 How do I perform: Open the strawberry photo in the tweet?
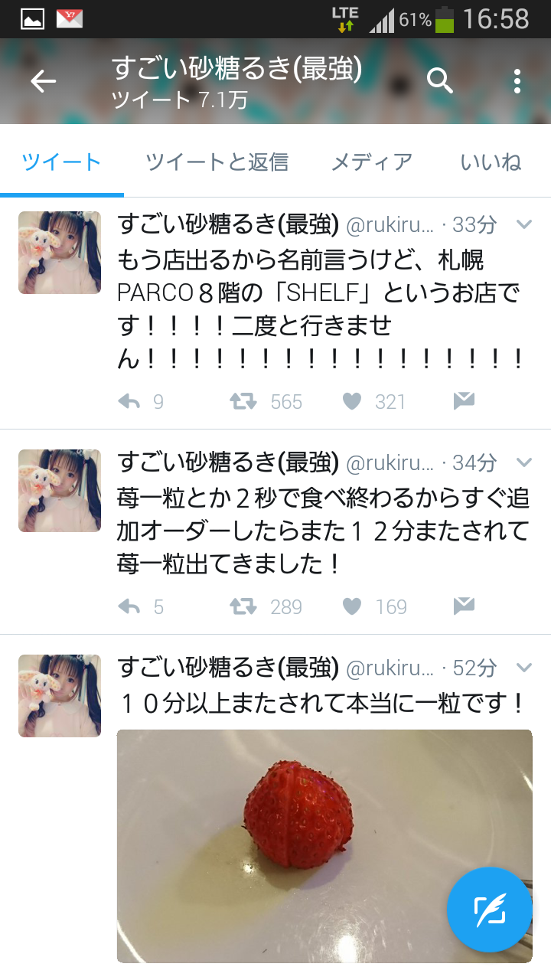pyautogui.click(x=324, y=846)
